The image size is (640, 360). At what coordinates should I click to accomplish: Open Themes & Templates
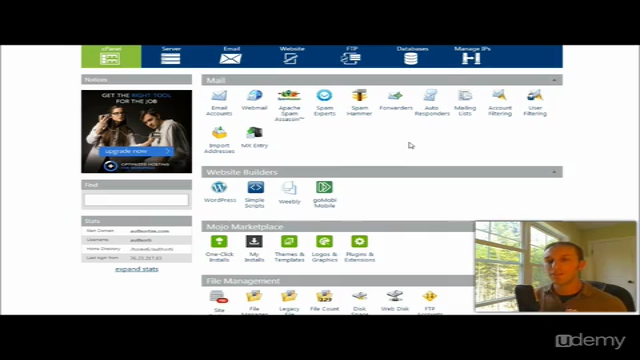click(x=289, y=249)
